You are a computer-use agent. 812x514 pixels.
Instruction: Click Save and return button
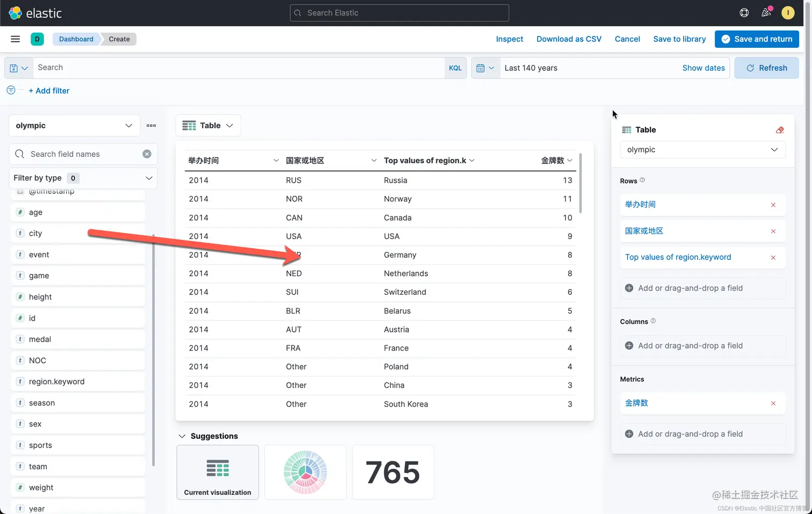757,39
